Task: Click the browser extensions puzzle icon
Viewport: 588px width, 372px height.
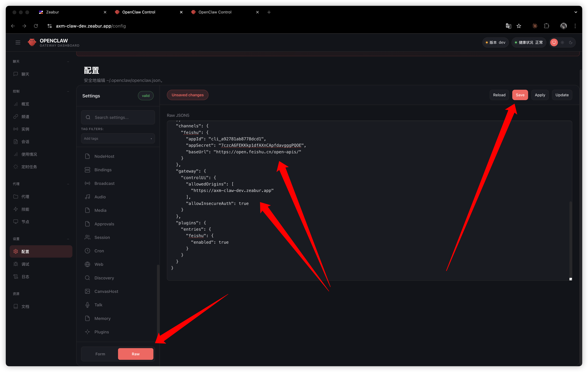Action: pyautogui.click(x=547, y=26)
